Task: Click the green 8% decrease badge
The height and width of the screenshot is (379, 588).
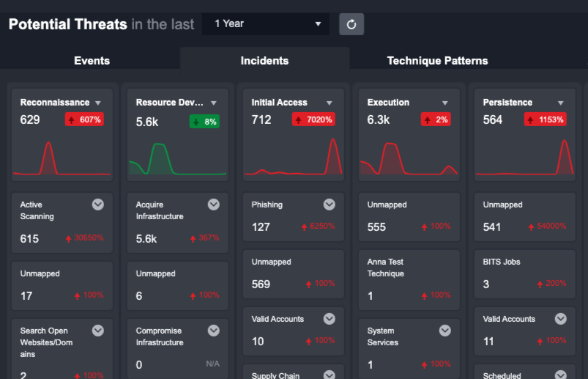Action: tap(204, 121)
